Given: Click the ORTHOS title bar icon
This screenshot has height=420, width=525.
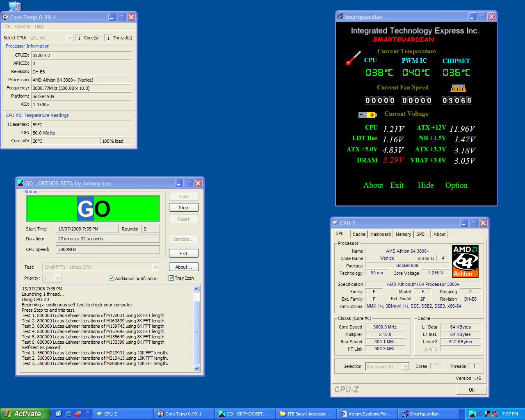Looking at the screenshot, I should pos(21,183).
